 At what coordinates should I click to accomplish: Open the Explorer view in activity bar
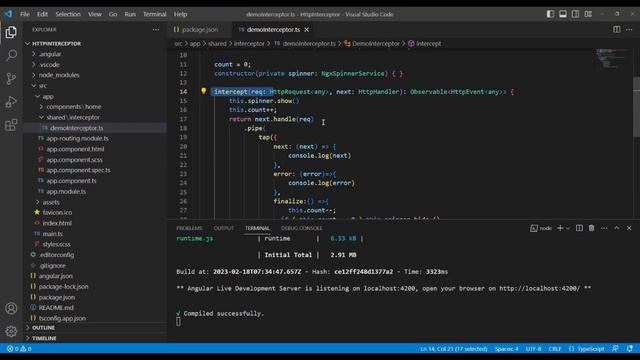point(11,32)
